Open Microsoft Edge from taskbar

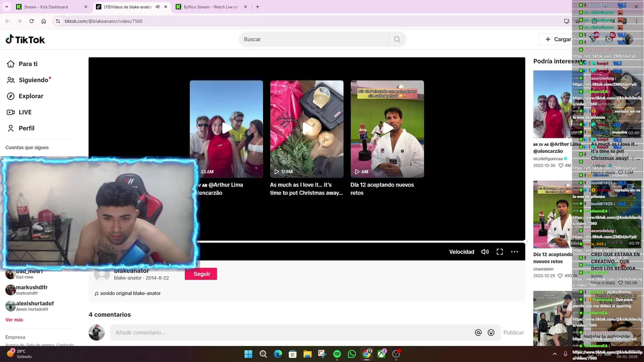click(x=278, y=354)
